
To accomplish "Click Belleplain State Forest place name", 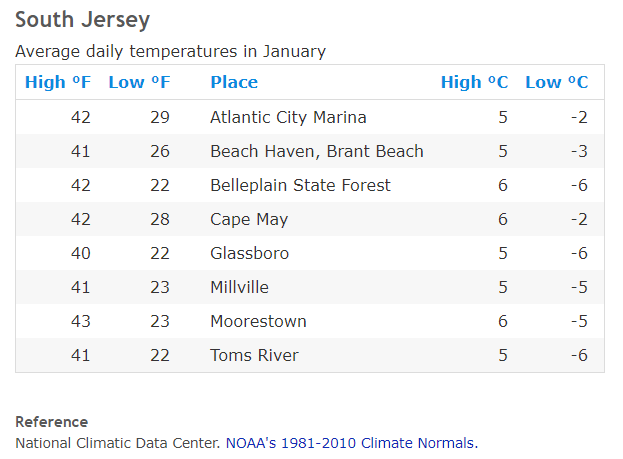I will (x=300, y=185).
